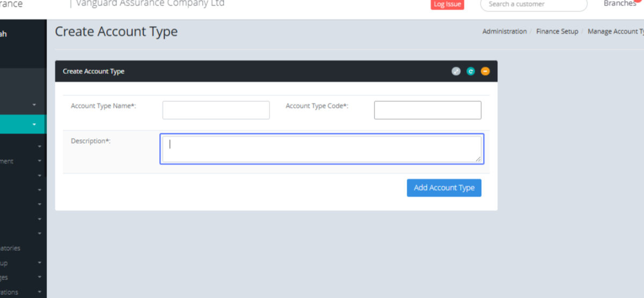This screenshot has height=298, width=644.
Task: Open the Branches menu in top bar
Action: (620, 4)
